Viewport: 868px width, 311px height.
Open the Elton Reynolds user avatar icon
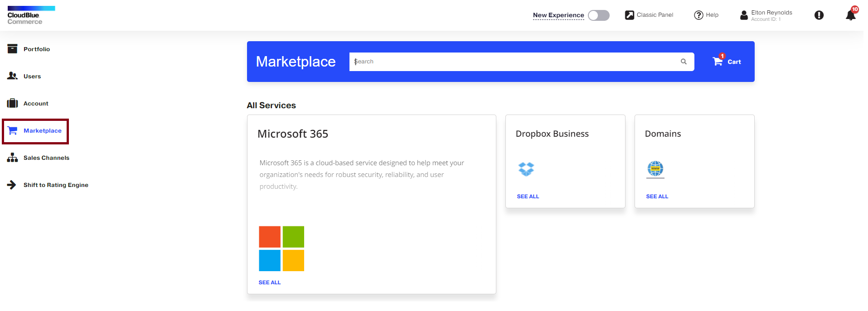tap(744, 15)
